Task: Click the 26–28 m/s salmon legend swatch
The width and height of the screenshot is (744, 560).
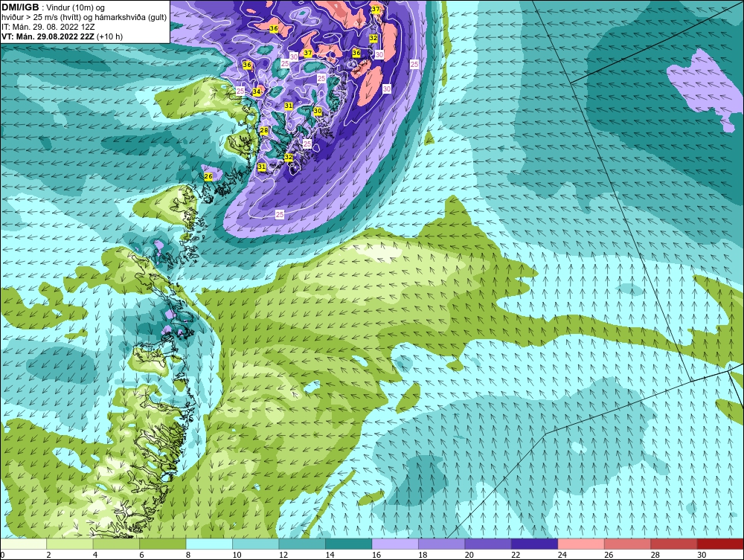Action: coord(628,544)
